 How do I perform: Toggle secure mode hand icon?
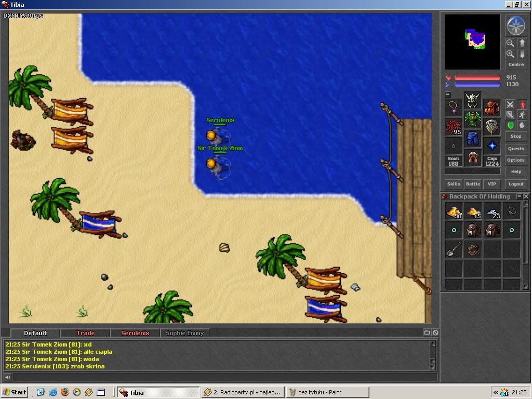click(522, 126)
